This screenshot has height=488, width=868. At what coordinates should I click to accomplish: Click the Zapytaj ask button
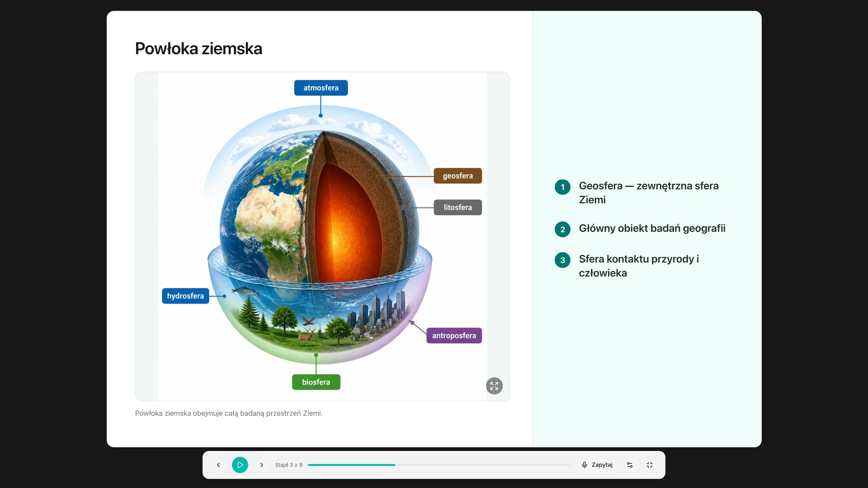597,465
